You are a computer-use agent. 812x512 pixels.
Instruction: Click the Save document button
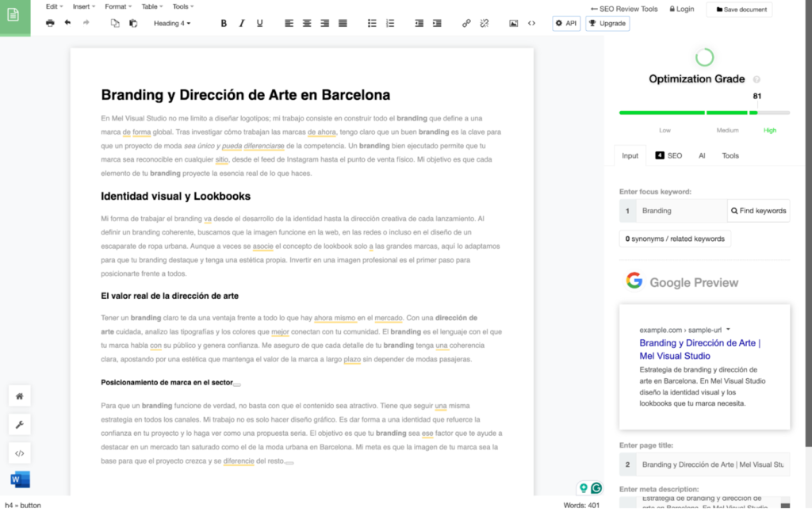pyautogui.click(x=738, y=10)
